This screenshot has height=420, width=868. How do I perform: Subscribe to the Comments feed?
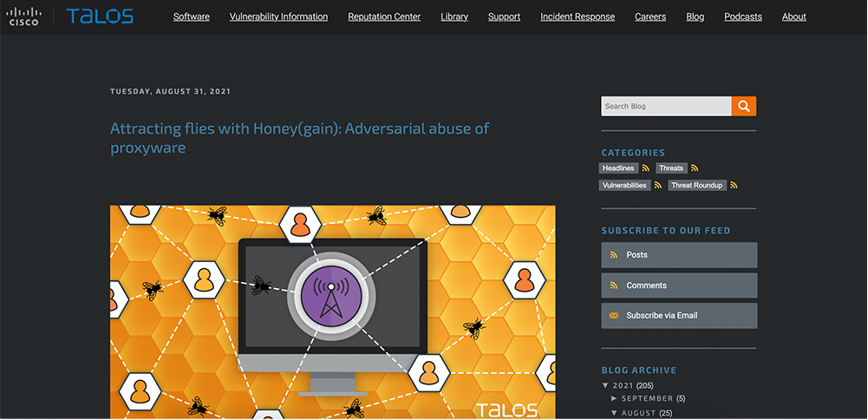679,285
